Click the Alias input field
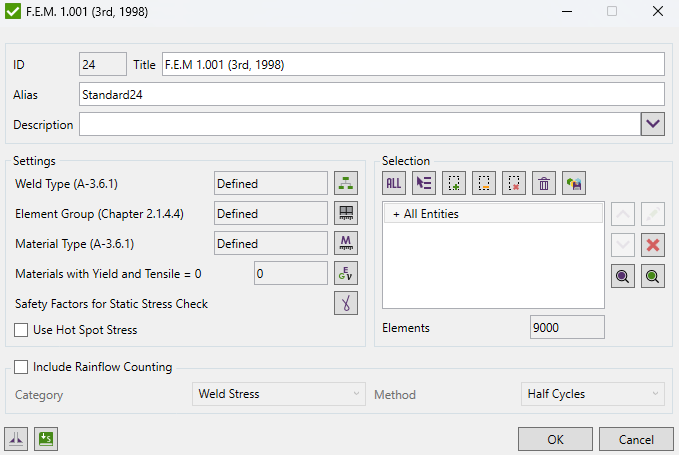Screen dimensions: 679x455 pos(371,94)
